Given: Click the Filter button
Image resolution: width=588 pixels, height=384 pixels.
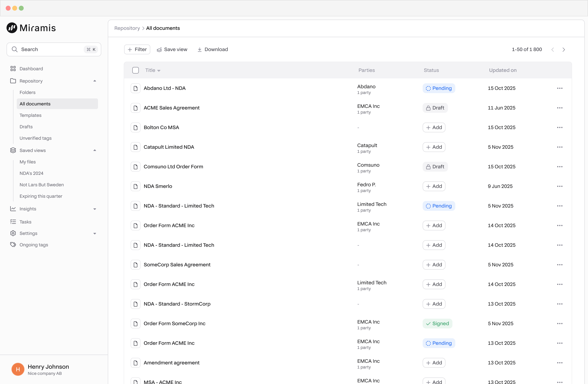Looking at the screenshot, I should tap(137, 49).
